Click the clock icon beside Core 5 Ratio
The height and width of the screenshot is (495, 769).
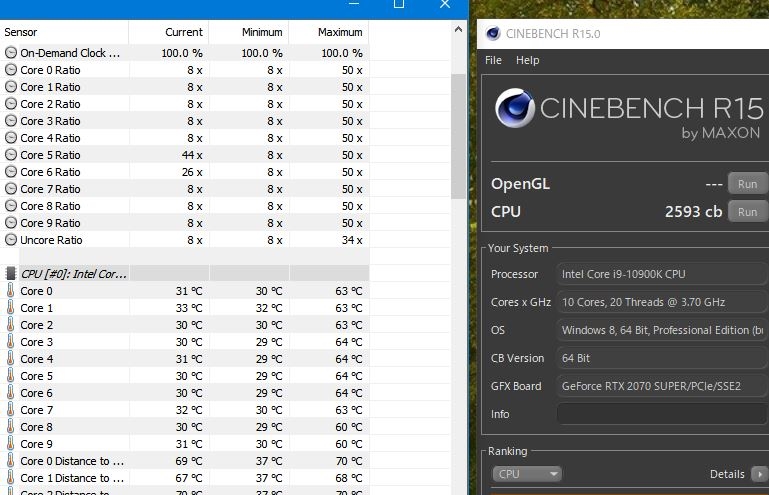pyautogui.click(x=11, y=155)
